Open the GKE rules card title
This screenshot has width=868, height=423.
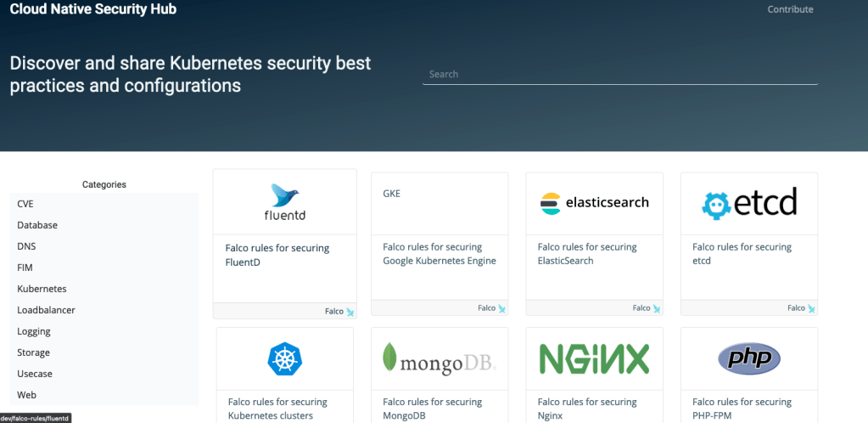click(x=391, y=194)
